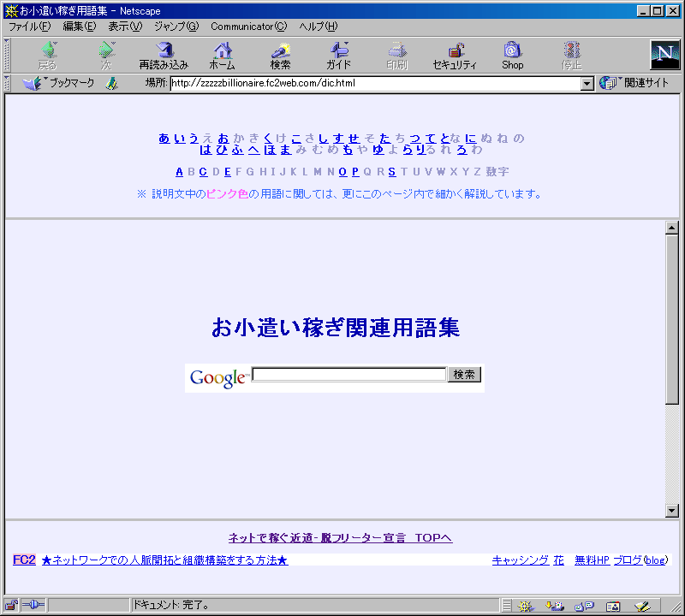
Task: Click the は index link
Action: pos(205,150)
